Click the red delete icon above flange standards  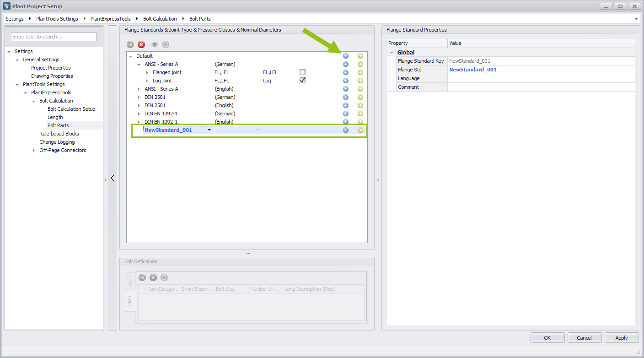(141, 44)
